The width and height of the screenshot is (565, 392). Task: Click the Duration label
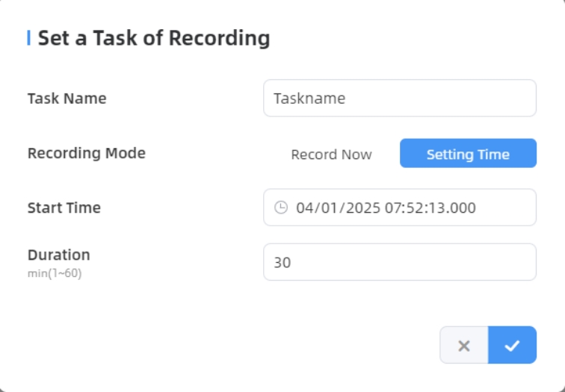click(x=59, y=255)
